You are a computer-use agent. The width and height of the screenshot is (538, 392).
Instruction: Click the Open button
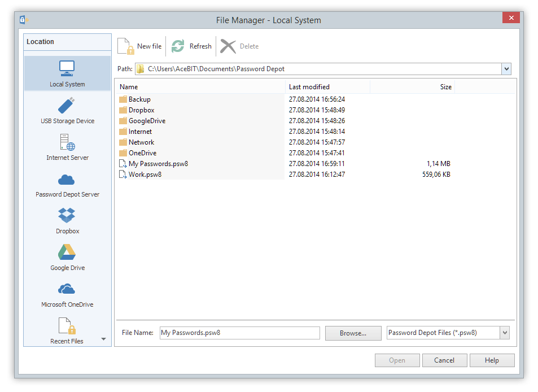[x=397, y=360]
